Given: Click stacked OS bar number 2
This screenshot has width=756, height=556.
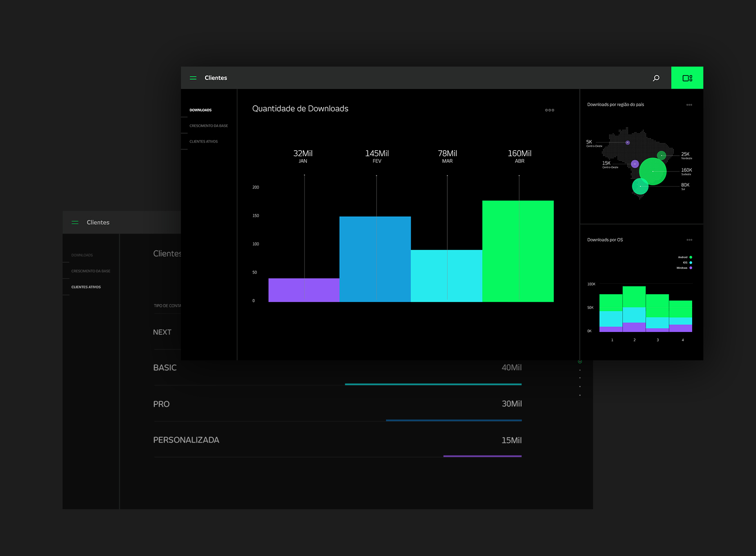Looking at the screenshot, I should (634, 309).
